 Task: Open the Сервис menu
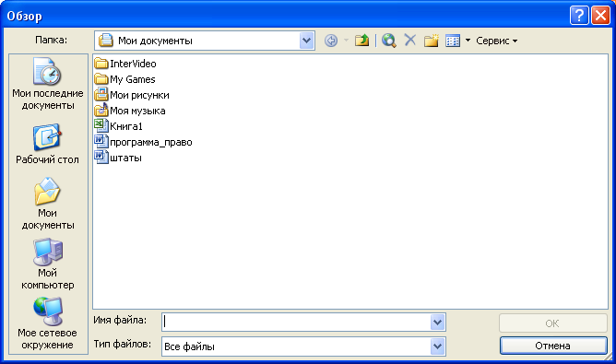pyautogui.click(x=496, y=41)
